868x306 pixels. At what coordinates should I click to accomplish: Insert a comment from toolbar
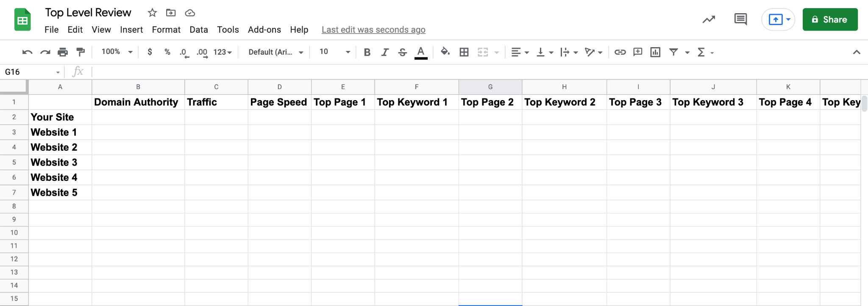[638, 52]
